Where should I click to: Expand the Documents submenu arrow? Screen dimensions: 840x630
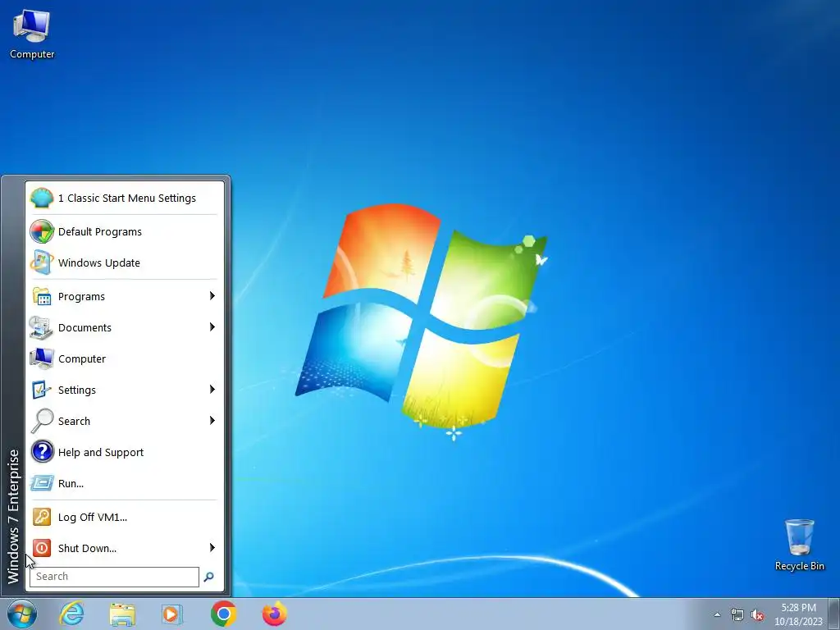[212, 326]
